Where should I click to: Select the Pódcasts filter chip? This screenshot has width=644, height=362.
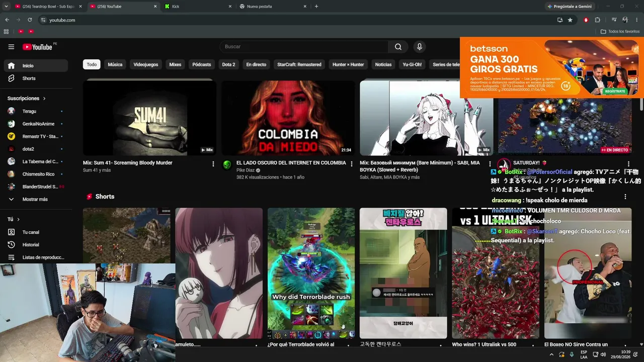(202, 64)
